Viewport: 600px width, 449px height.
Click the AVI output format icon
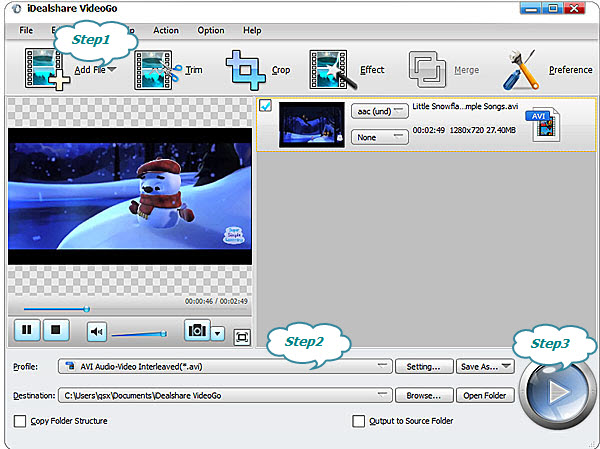click(543, 124)
